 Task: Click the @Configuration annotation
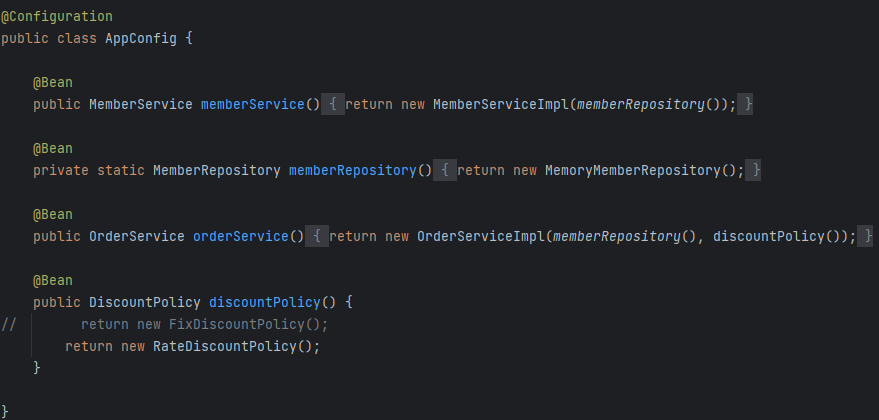pos(57,17)
